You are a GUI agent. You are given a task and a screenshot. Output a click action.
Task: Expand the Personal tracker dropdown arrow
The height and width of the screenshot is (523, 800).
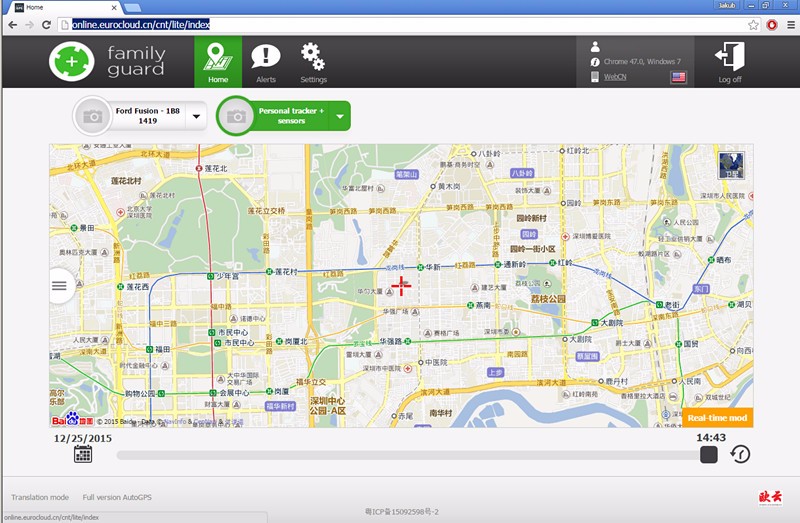(340, 116)
